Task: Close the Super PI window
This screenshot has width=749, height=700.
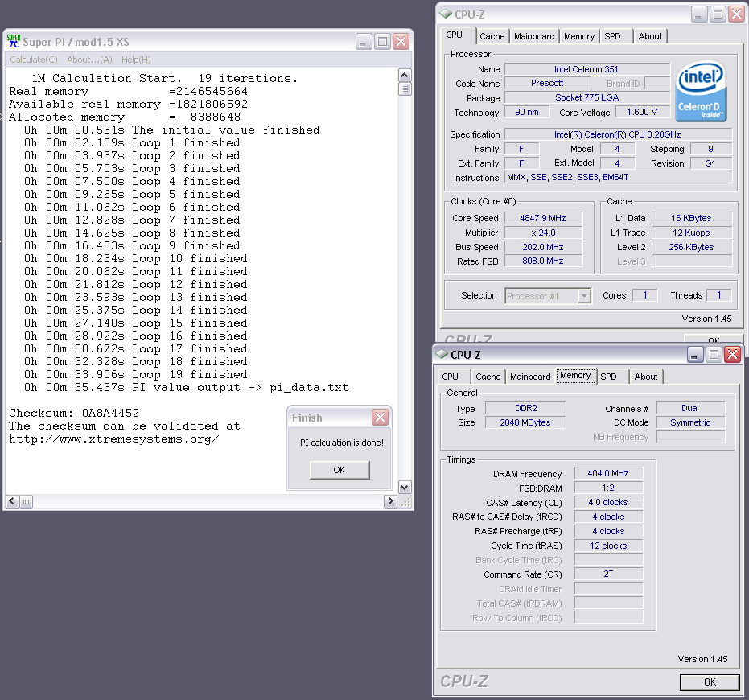Action: pyautogui.click(x=401, y=42)
